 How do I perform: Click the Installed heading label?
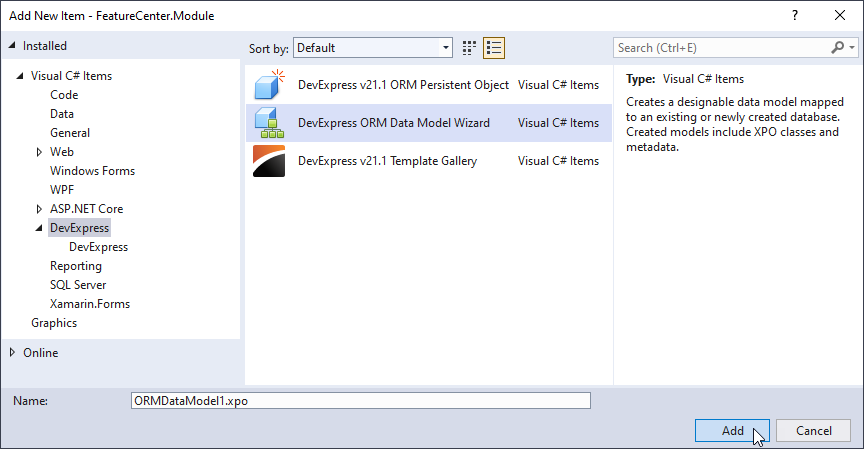45,46
